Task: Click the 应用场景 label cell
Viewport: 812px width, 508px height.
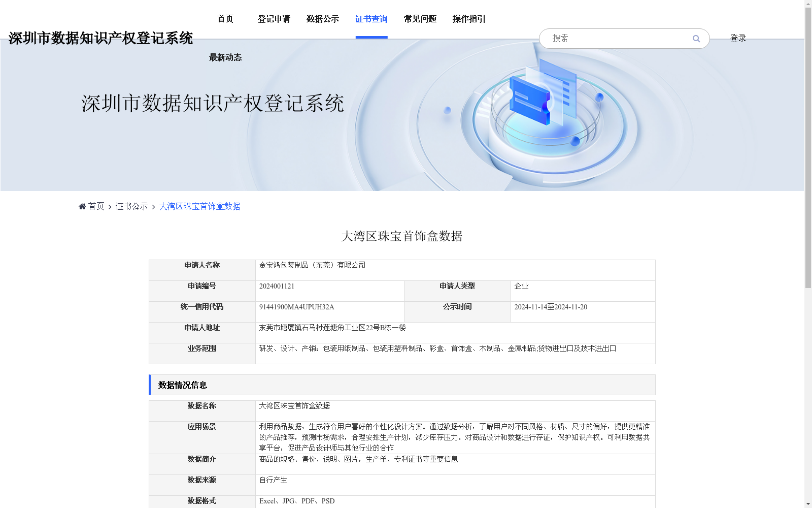Action: click(202, 437)
